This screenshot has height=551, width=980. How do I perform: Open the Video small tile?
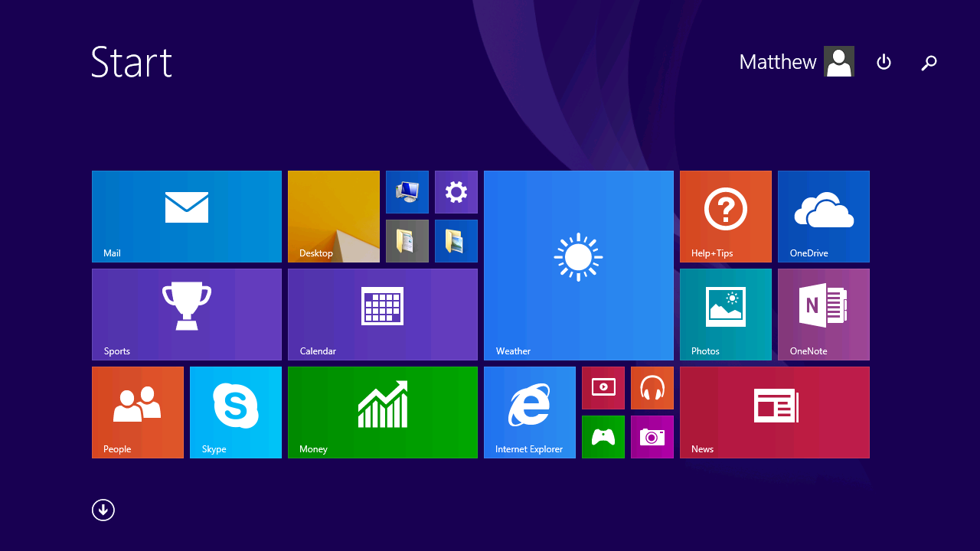tap(603, 388)
